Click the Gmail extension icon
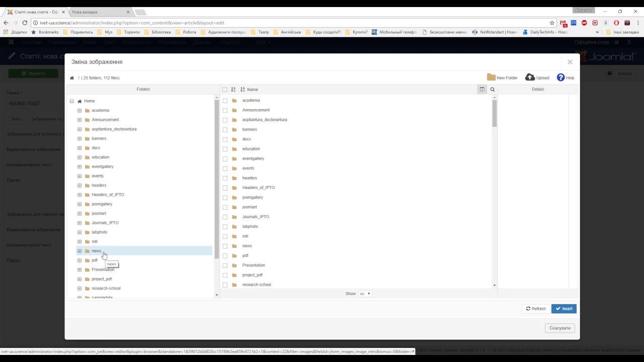 pyautogui.click(x=563, y=23)
